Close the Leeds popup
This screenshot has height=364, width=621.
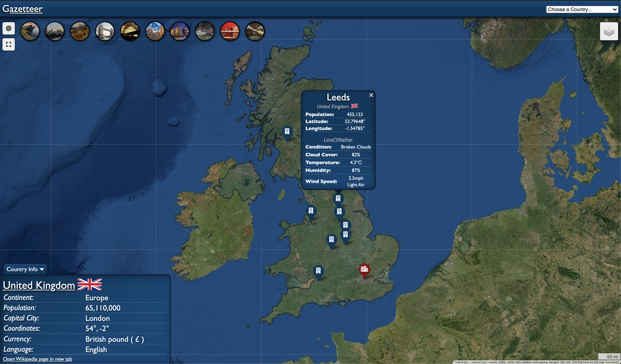pos(371,95)
